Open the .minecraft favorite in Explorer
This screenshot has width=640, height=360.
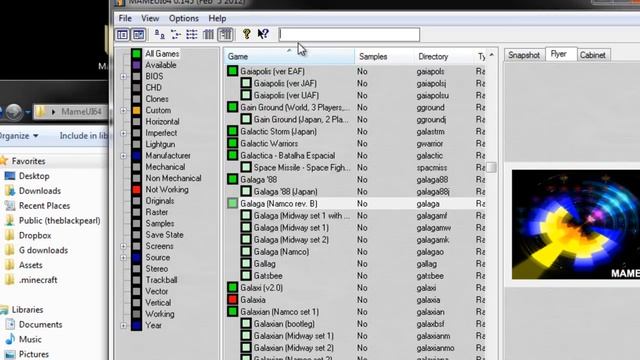pyautogui.click(x=38, y=280)
